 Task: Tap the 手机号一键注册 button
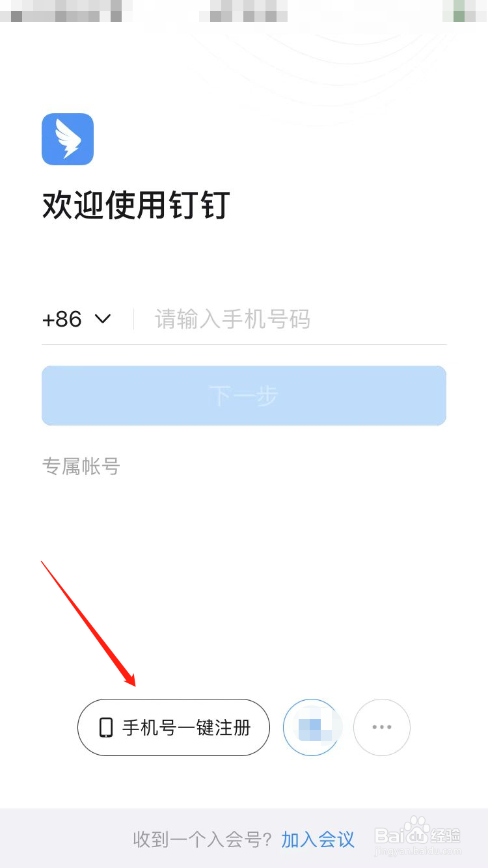pos(174,727)
